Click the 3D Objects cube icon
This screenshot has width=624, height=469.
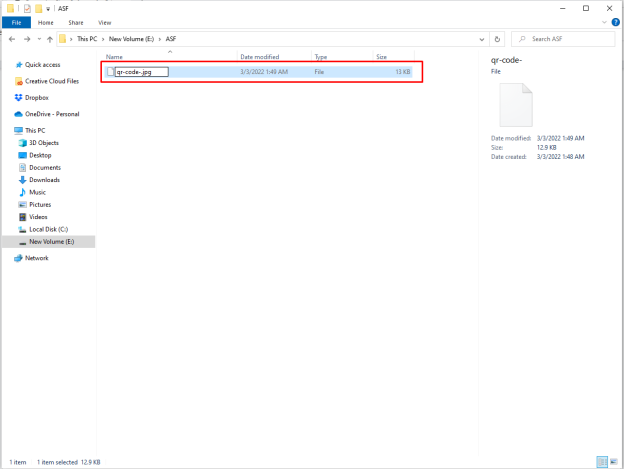(x=23, y=143)
